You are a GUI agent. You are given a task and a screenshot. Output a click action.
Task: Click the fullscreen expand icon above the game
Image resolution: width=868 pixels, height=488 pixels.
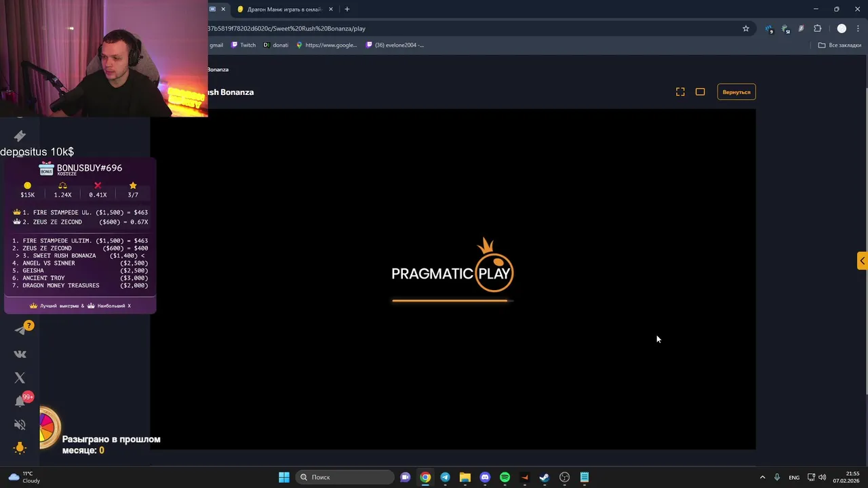[x=680, y=92]
